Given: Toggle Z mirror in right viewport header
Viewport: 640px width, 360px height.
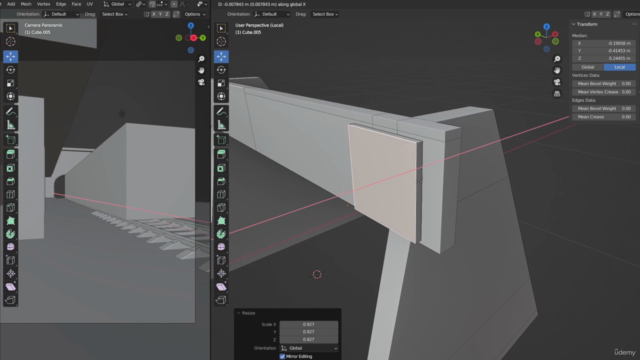Looking at the screenshot, I should [607, 14].
